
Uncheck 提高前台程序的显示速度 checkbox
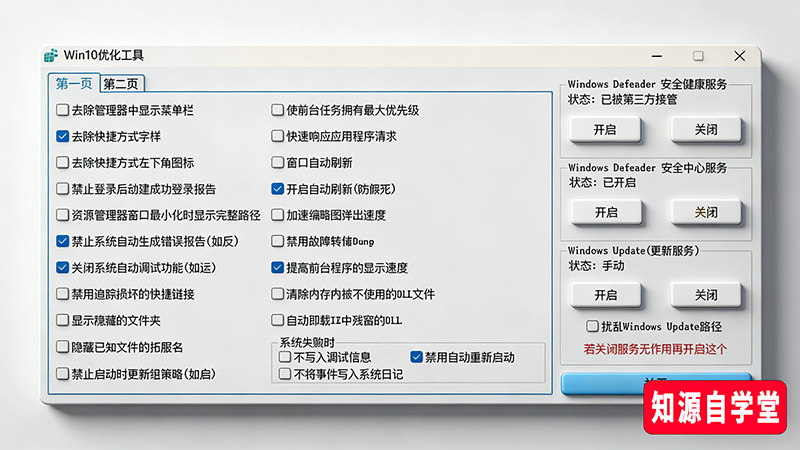coord(278,268)
